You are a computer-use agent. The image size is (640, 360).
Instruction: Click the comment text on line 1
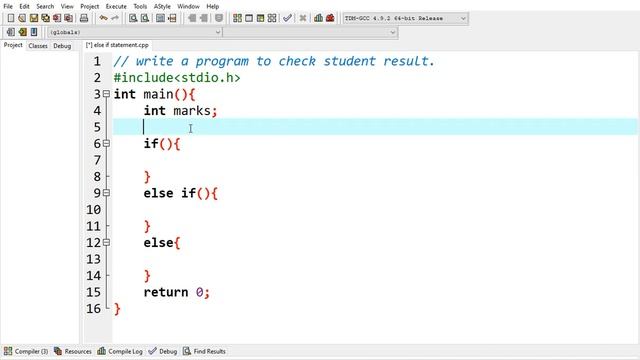274,61
